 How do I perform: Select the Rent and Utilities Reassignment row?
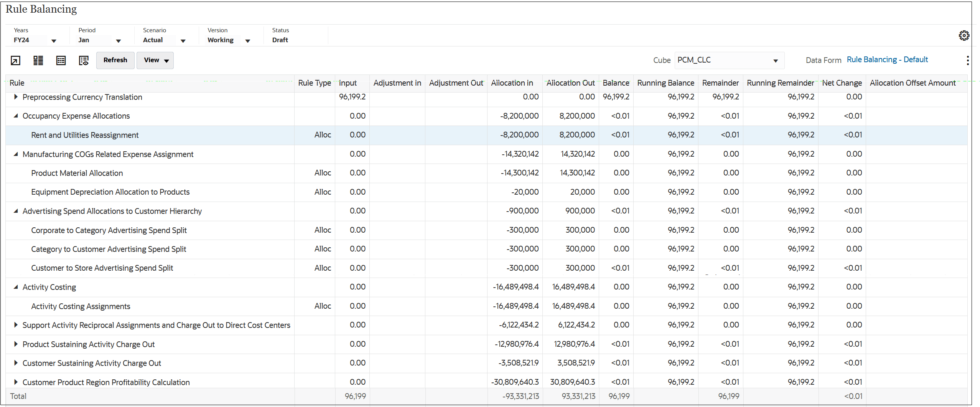coord(85,135)
